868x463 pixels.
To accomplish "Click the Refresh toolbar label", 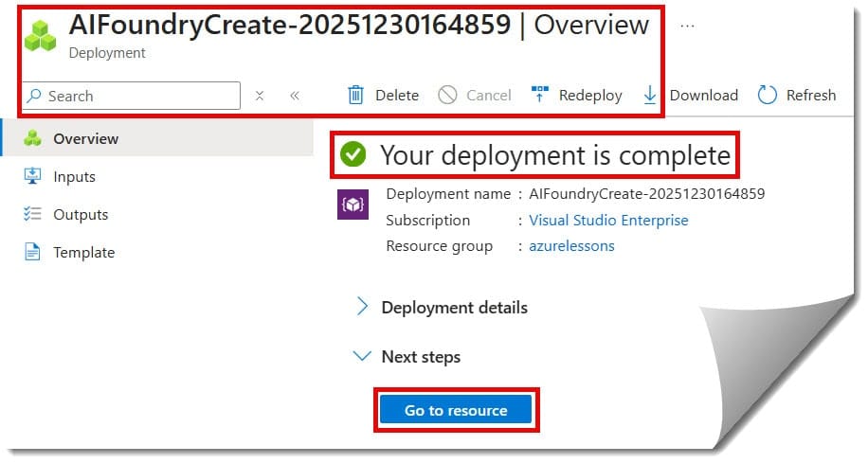I will pos(811,95).
